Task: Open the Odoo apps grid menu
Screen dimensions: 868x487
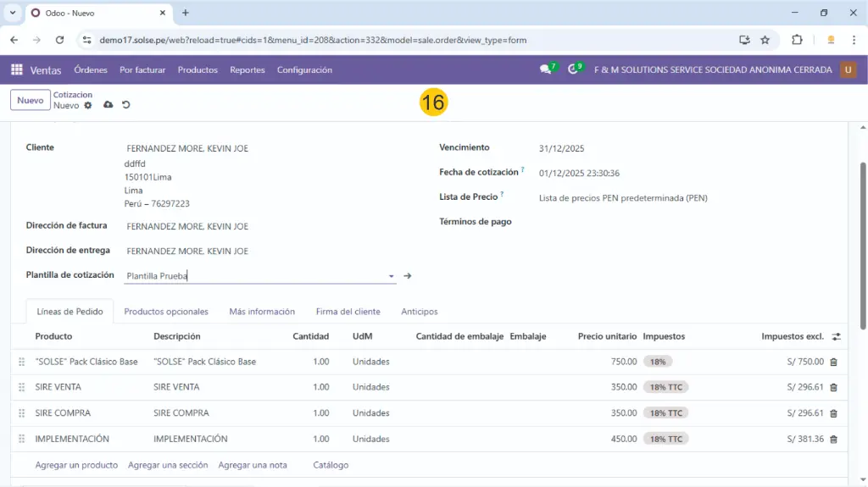Action: (x=17, y=70)
